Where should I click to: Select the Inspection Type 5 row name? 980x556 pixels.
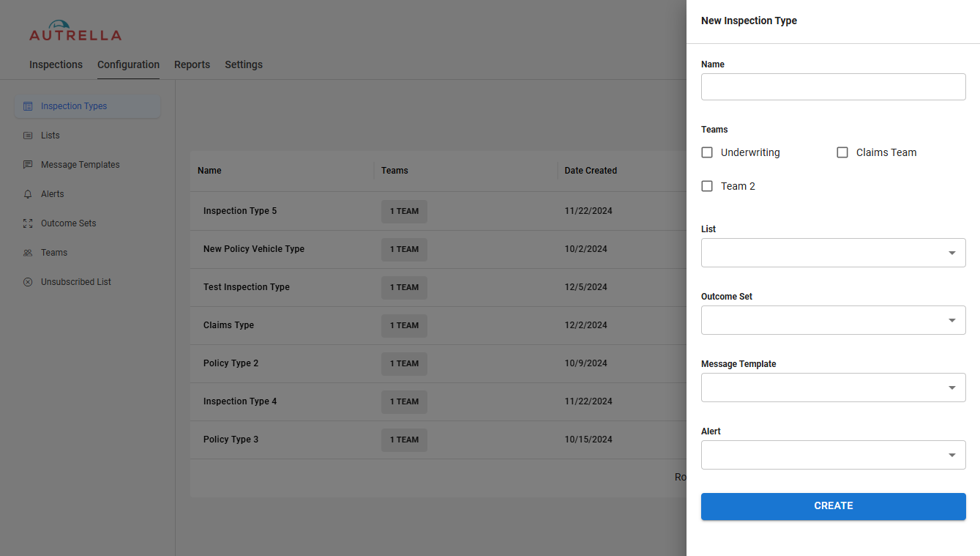tap(240, 211)
